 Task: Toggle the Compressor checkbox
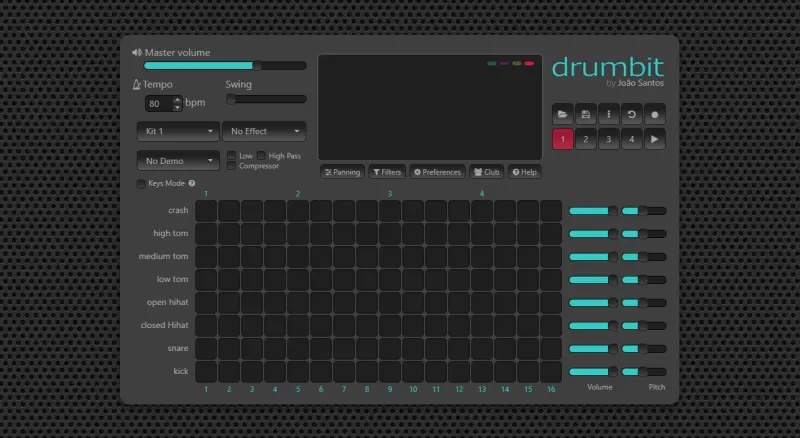[232, 166]
